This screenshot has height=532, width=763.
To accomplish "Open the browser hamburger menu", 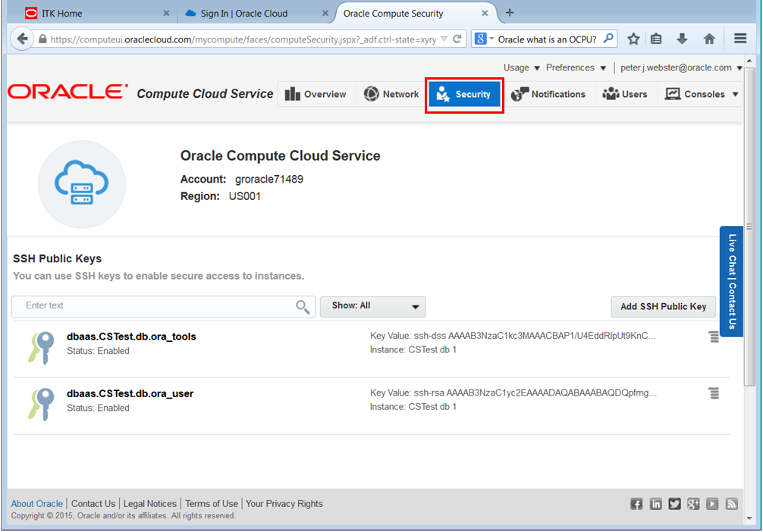I will (740, 39).
